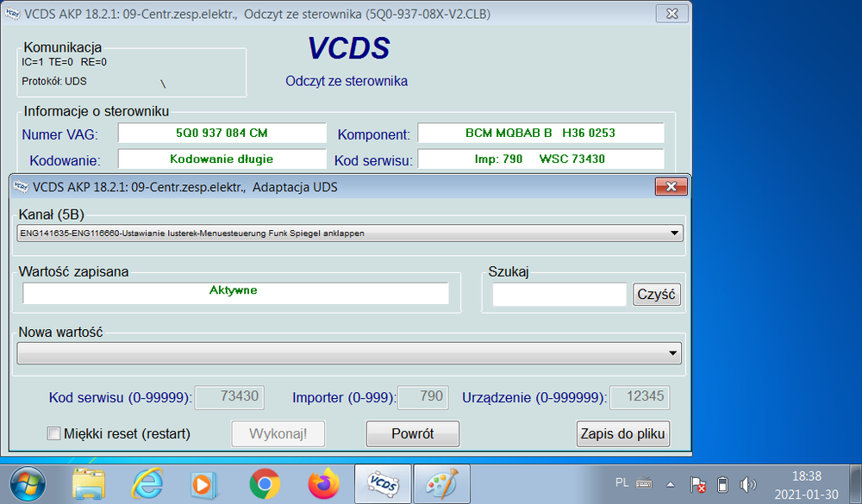Open the Nowa wartość dropdown
This screenshot has width=862, height=504.
pyautogui.click(x=672, y=353)
